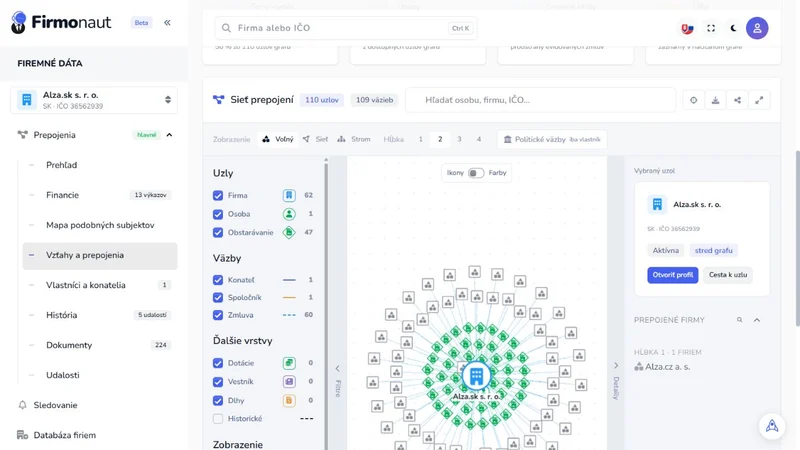
Task: Toggle the Politické väzby filter
Action: pyautogui.click(x=552, y=139)
